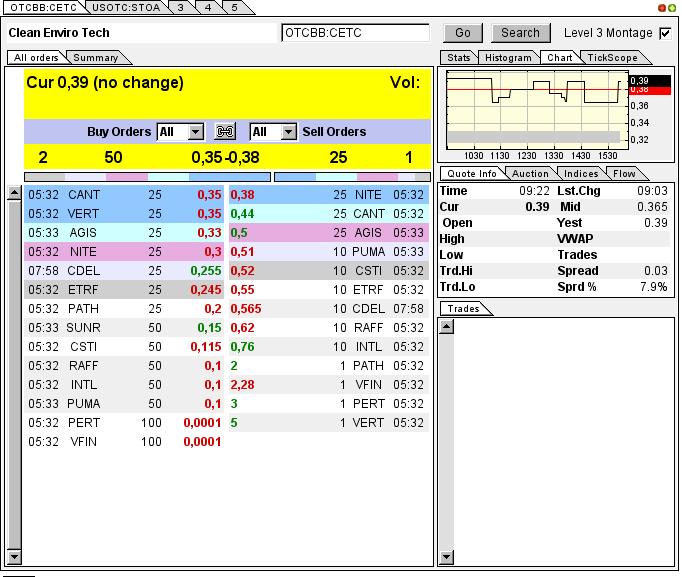The height and width of the screenshot is (577, 682).
Task: Open the TickScope tab
Action: tap(612, 57)
